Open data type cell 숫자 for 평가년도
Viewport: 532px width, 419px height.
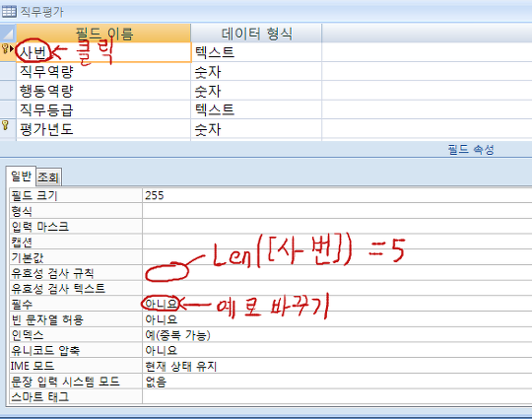coord(256,129)
